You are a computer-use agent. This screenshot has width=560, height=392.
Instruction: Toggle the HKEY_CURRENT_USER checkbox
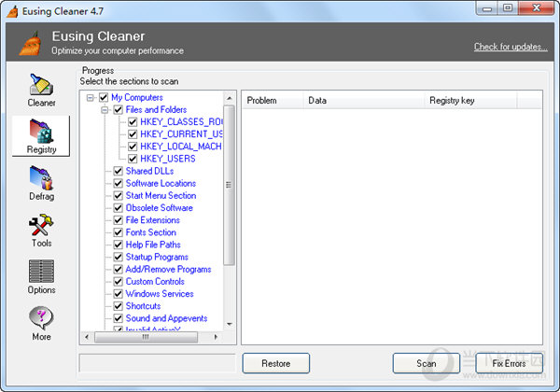tap(133, 134)
